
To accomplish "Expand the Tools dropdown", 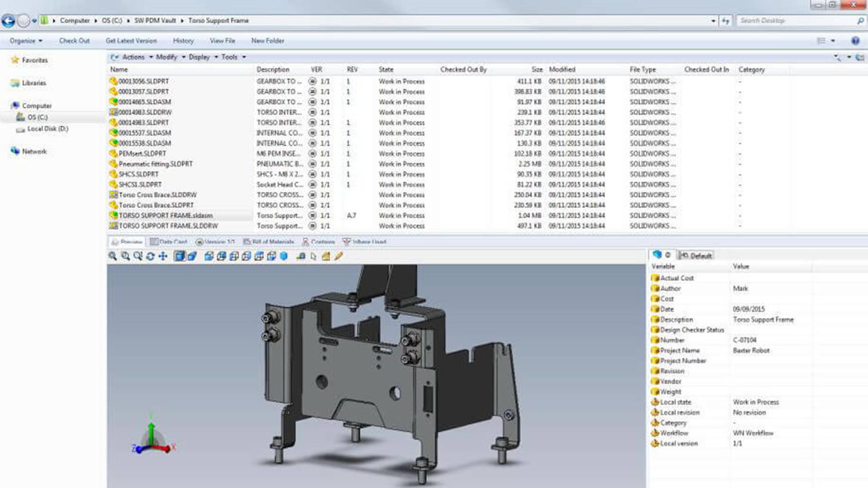I will pyautogui.click(x=230, y=57).
